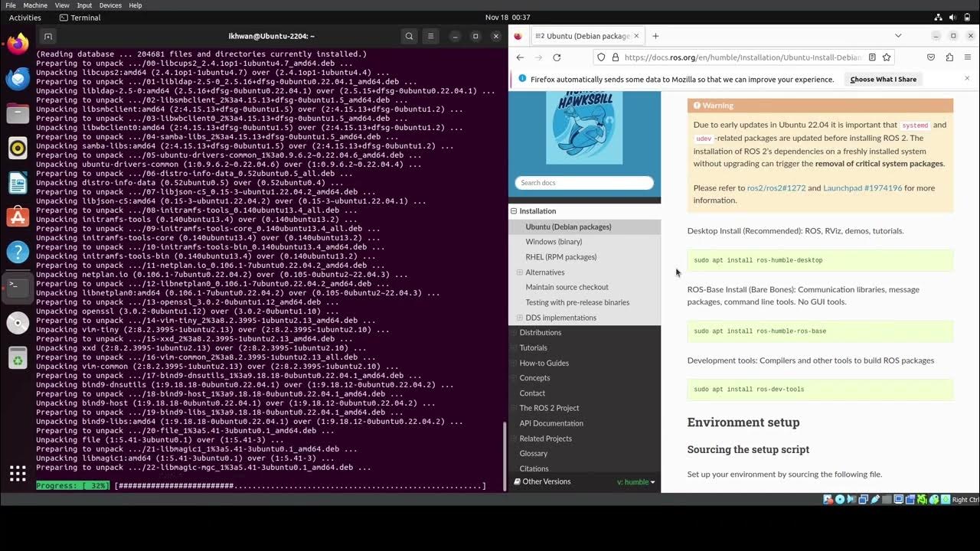The height and width of the screenshot is (551, 980).
Task: Reload the ROS docs page
Action: click(x=557, y=57)
